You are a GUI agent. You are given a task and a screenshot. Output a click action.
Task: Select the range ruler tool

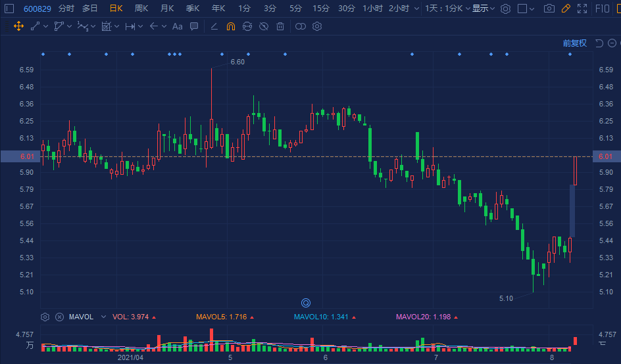pyautogui.click(x=130, y=26)
